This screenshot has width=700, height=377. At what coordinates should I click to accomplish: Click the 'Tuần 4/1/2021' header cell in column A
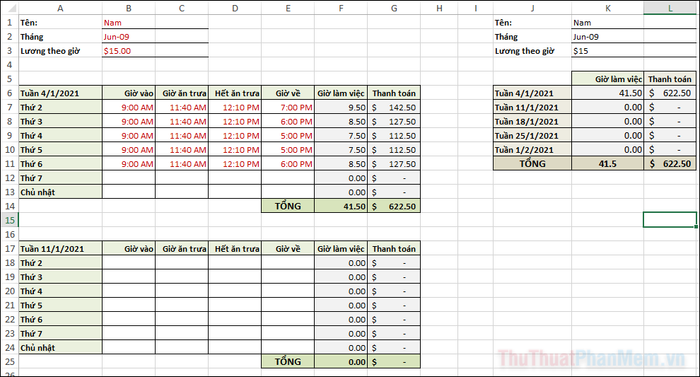60,93
